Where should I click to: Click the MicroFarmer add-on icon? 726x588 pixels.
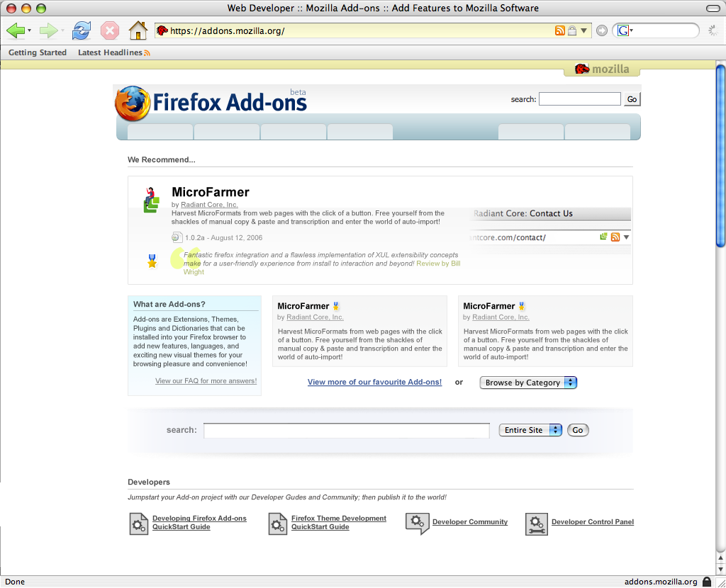(x=152, y=200)
